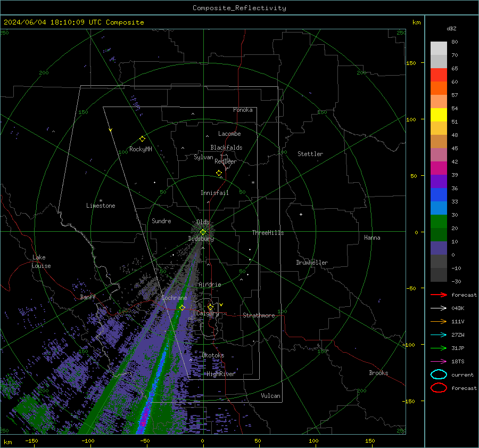Click the Lake Louise label
The image size is (479, 448).
[41, 262]
